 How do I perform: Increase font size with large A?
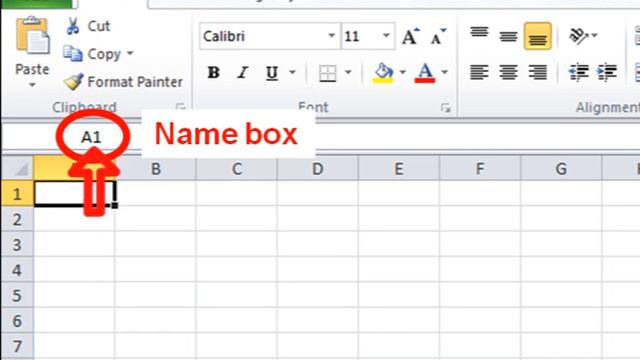tap(410, 36)
